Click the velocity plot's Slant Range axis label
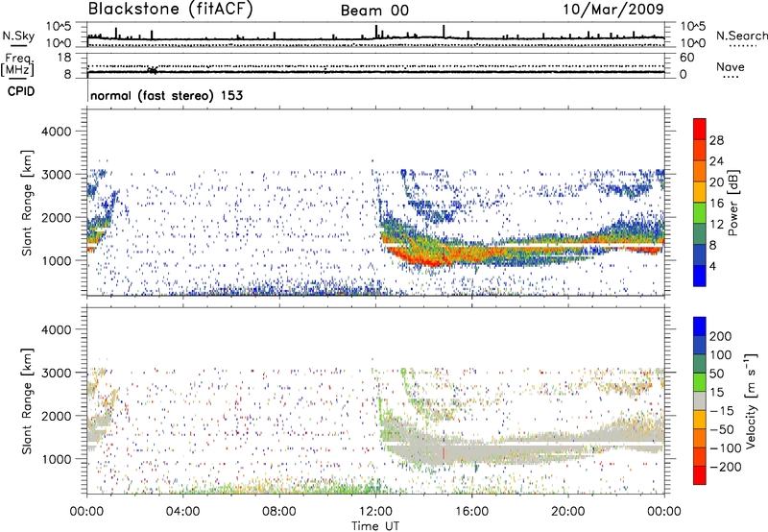The image size is (768, 532). click(x=27, y=401)
